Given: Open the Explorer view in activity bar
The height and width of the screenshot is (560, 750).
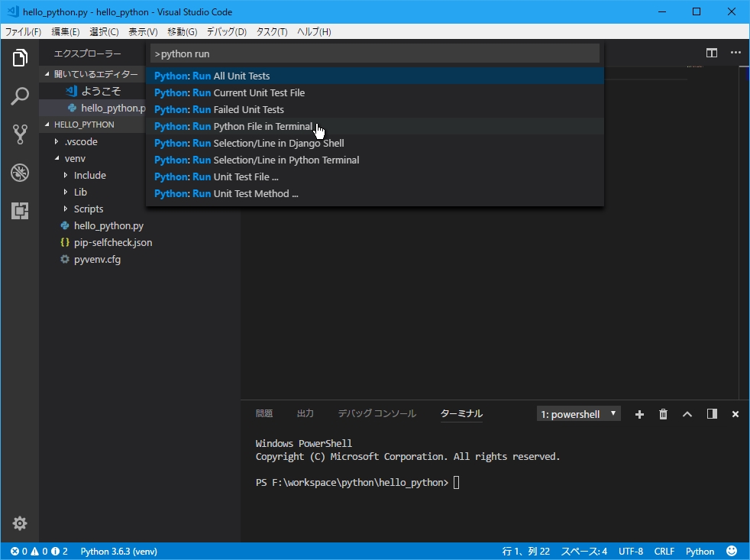Looking at the screenshot, I should 20,58.
